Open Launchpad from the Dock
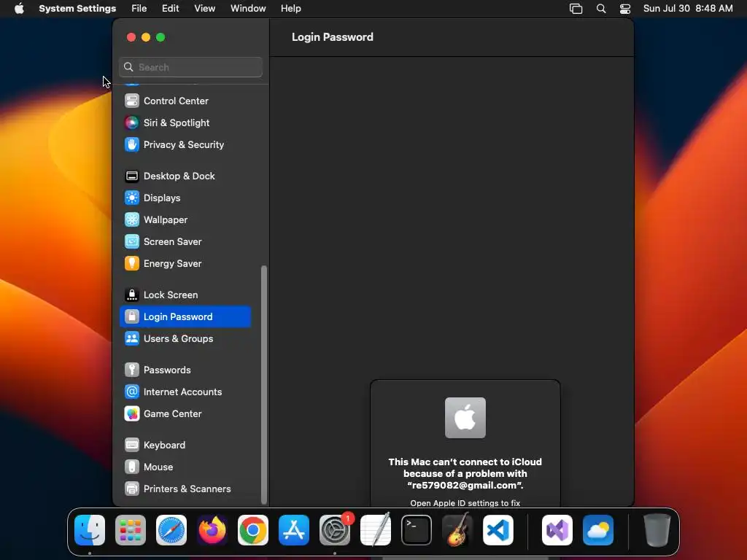This screenshot has height=560, width=747. (x=131, y=530)
